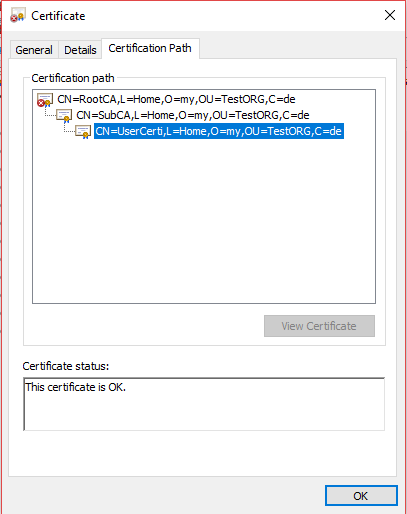Click the 'Certificate status:' label
This screenshot has height=514, width=407.
66,366
